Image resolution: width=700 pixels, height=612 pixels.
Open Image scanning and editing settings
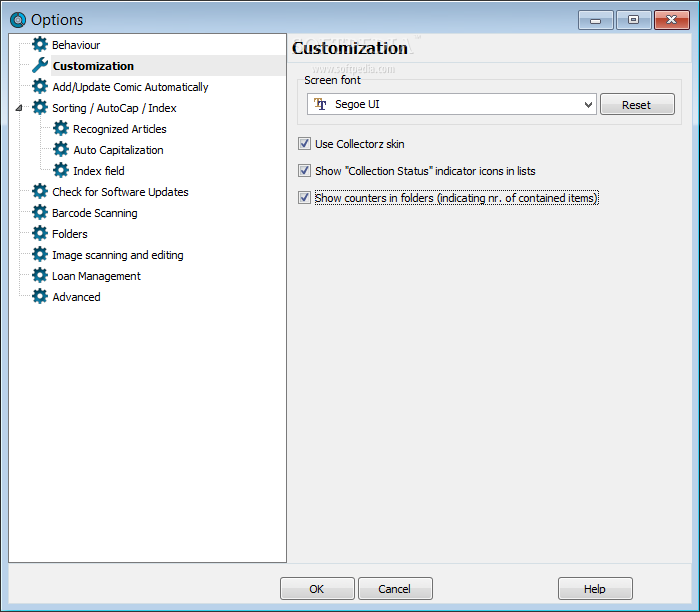pos(118,255)
